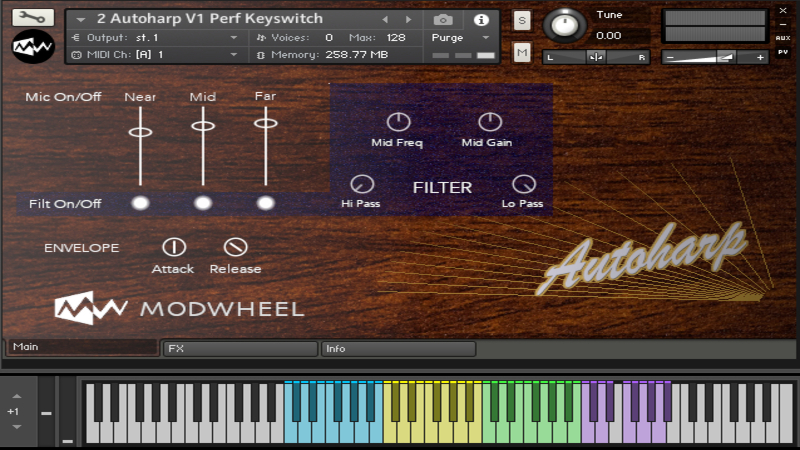
Task: Click the Mic On/Off label
Action: point(63,97)
